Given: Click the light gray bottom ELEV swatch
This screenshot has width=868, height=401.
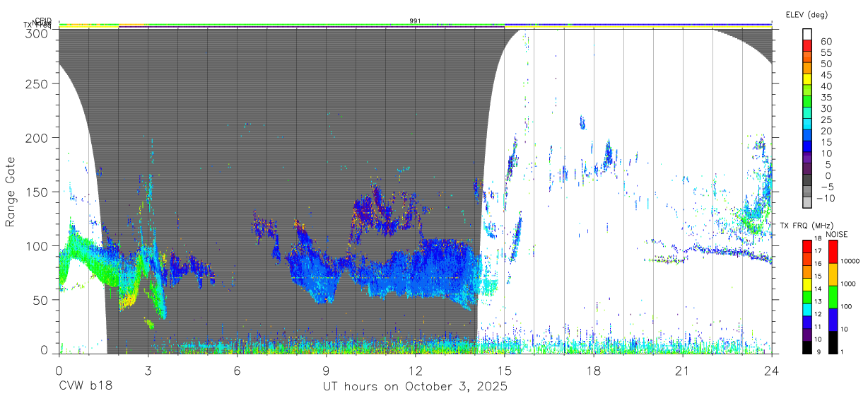Looking at the screenshot, I should pos(808,204).
